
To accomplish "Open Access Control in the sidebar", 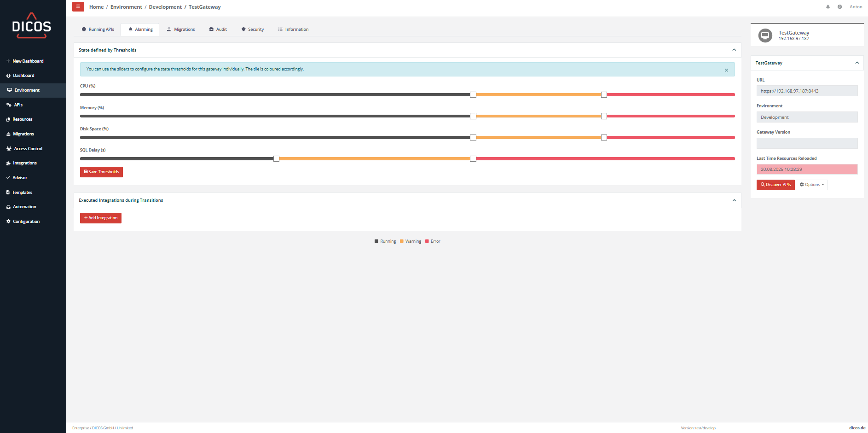I will click(28, 149).
